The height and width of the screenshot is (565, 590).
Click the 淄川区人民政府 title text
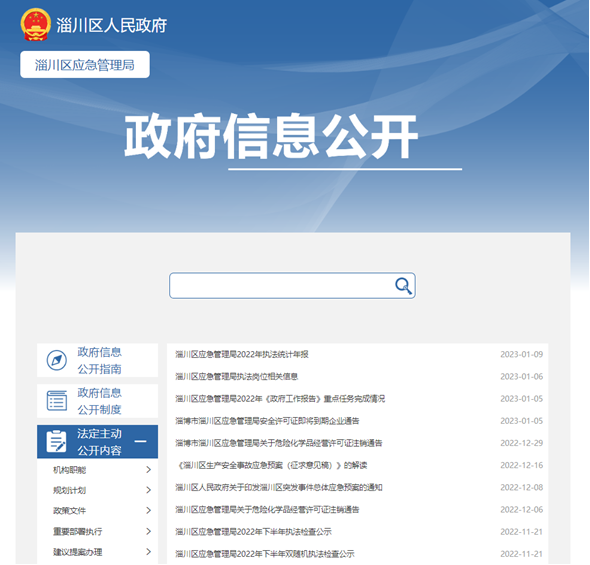pos(112,26)
